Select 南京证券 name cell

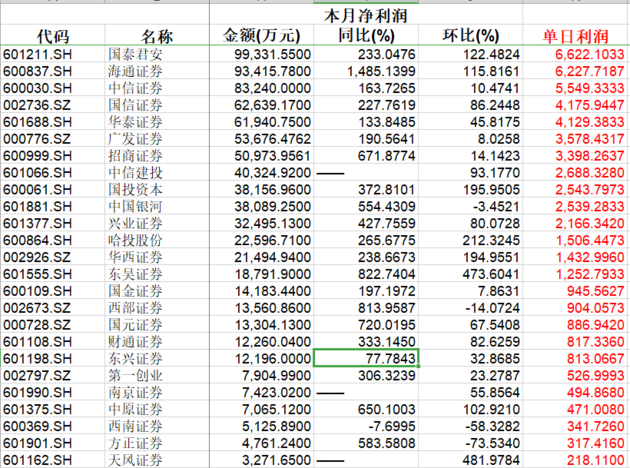pos(157,392)
